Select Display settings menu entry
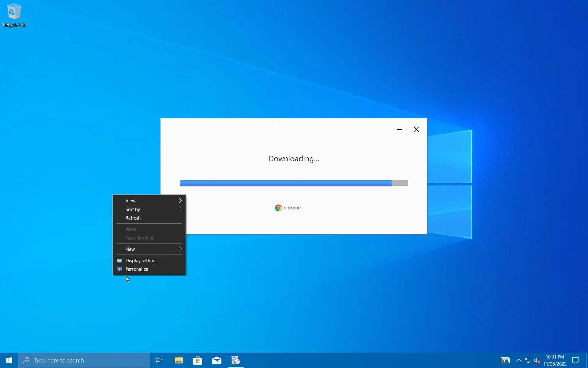The image size is (588, 368). click(x=141, y=260)
